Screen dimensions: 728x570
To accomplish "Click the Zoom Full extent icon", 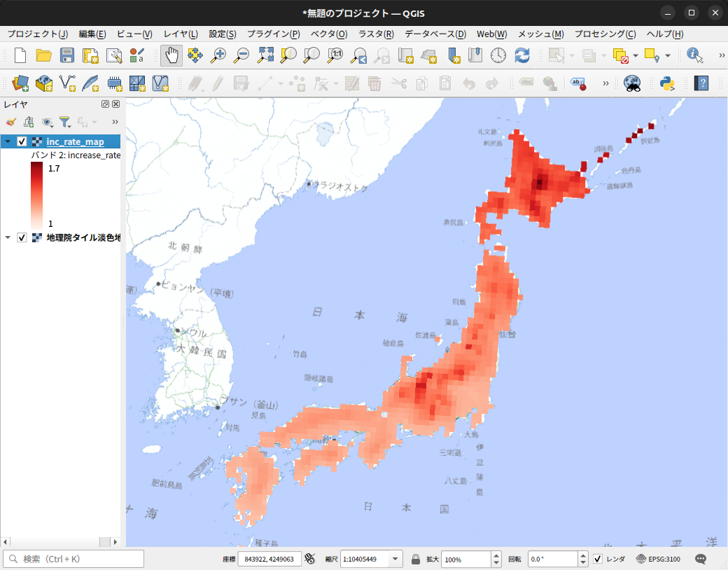I will 265,56.
